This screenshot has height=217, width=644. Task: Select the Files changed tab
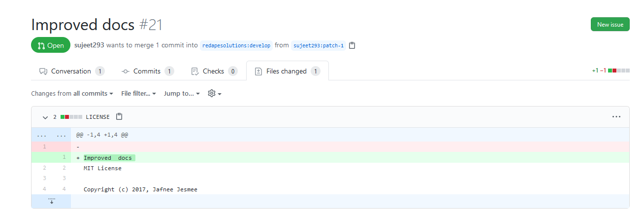tap(288, 71)
